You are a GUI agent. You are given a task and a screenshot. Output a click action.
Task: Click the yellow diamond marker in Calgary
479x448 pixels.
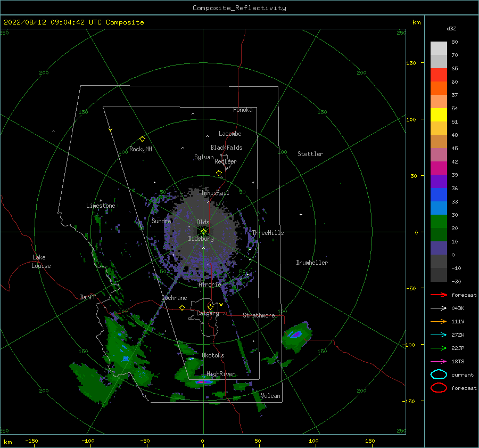click(x=210, y=307)
